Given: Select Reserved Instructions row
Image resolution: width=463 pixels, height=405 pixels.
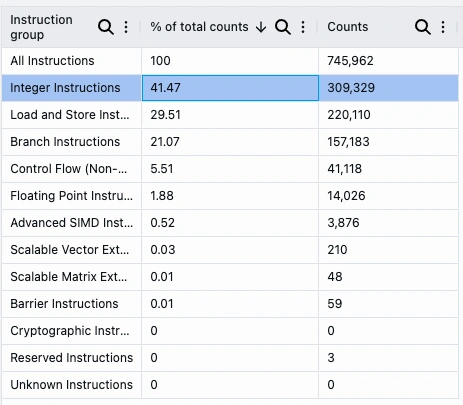Looking at the screenshot, I should coord(230,358).
